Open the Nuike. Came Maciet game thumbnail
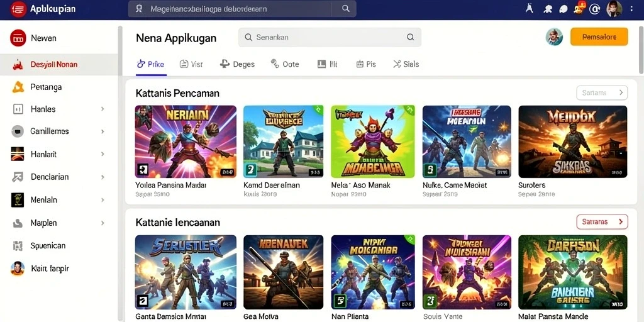644x322 pixels. (467, 142)
